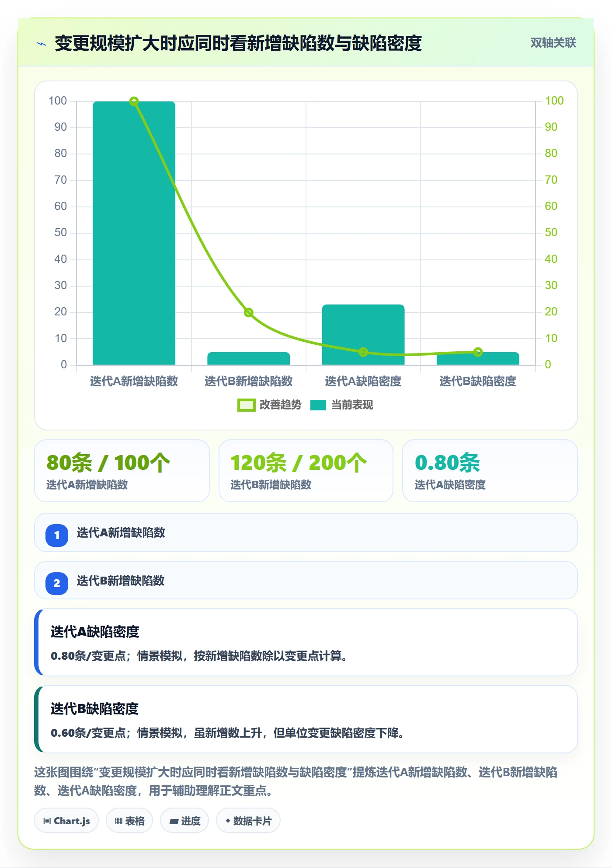The height and width of the screenshot is (868, 612).
Task: Click the 双轴关联 label in the header
Action: [553, 43]
